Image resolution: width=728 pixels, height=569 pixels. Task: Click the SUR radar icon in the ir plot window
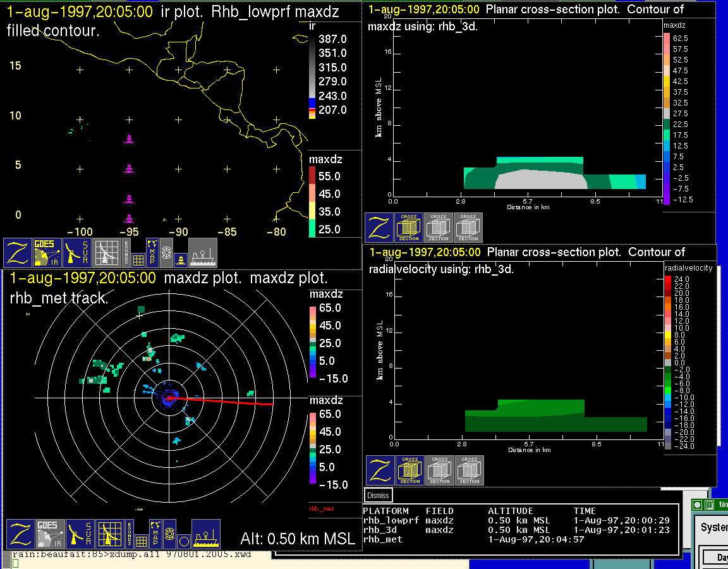click(x=78, y=253)
